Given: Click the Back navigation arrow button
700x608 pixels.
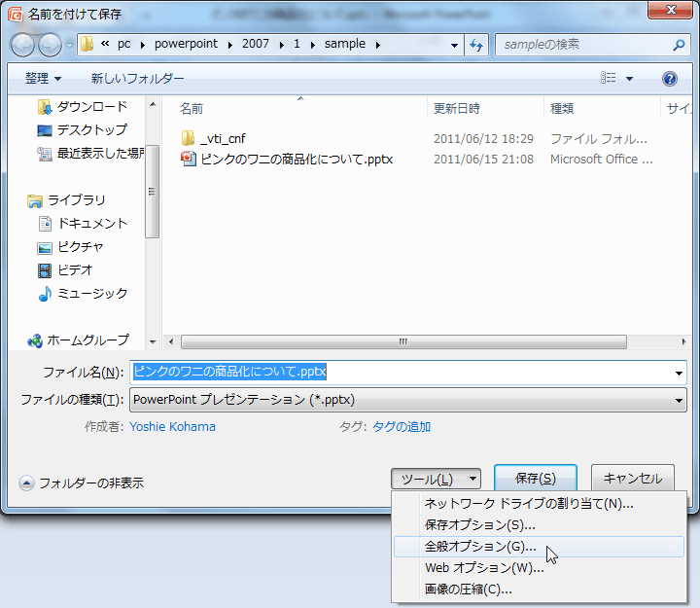Looking at the screenshot, I should pyautogui.click(x=22, y=45).
